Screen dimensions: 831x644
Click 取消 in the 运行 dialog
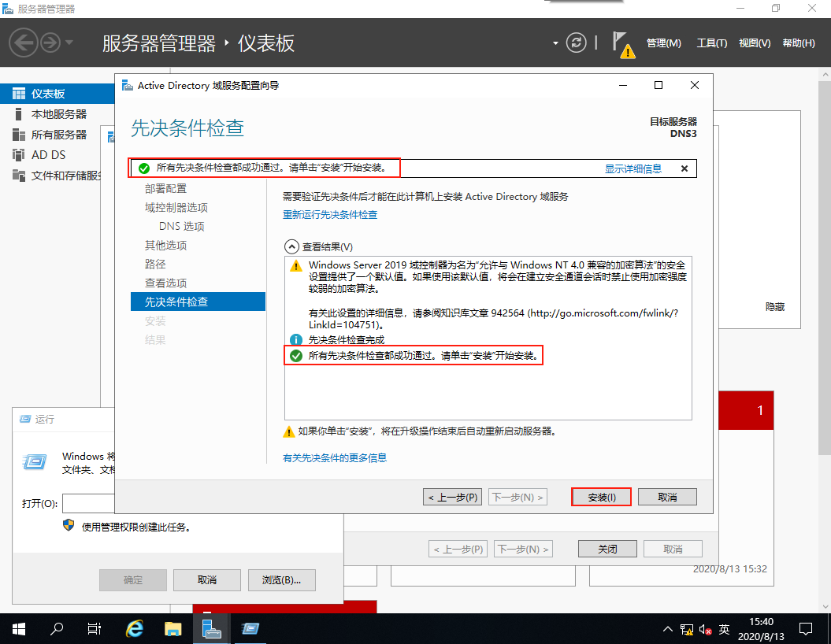207,580
